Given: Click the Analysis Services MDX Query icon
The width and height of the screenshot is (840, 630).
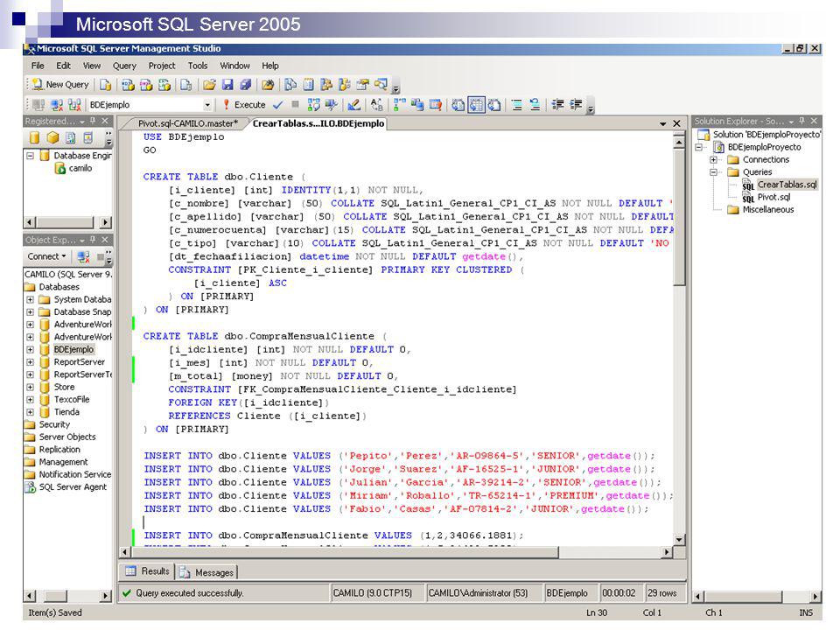Looking at the screenshot, I should tap(128, 85).
